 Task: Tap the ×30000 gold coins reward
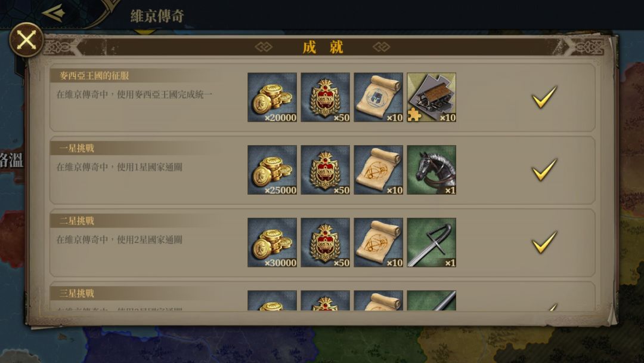(x=272, y=242)
